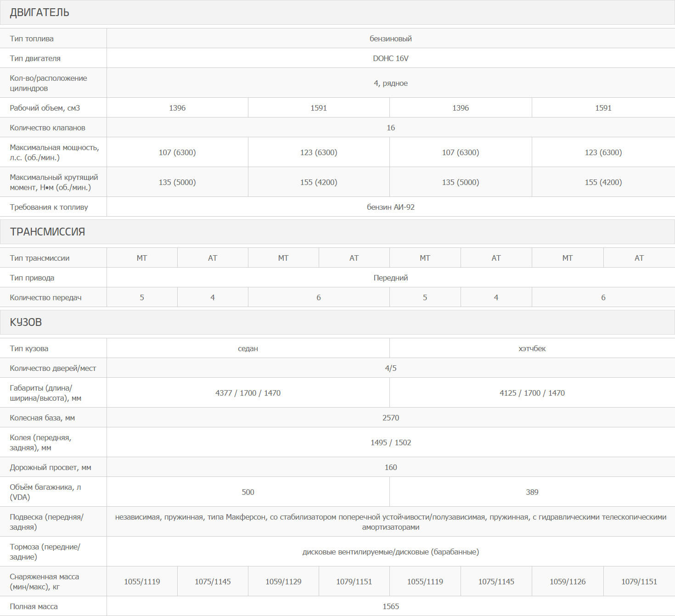This screenshot has width=675, height=616.
Task: Click the suspension description text
Action: (391, 522)
